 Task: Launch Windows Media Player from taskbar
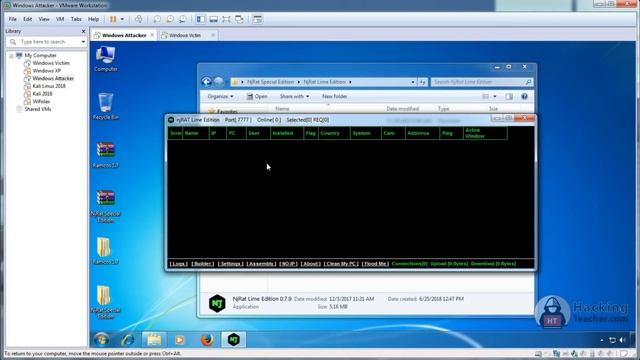tap(179, 340)
